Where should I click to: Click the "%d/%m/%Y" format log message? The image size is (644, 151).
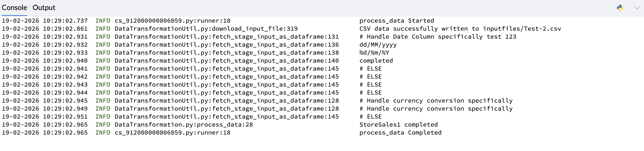(x=374, y=53)
